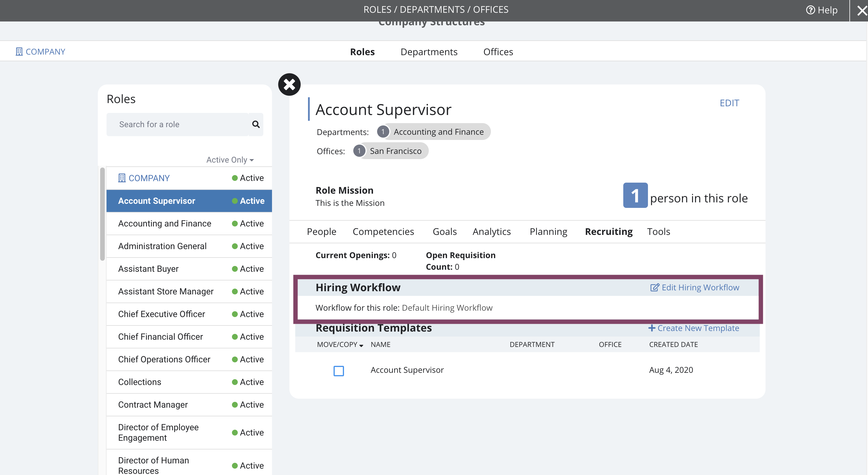Viewport: 868px width, 475px height.
Task: Switch to the Departments tab
Action: coord(428,52)
